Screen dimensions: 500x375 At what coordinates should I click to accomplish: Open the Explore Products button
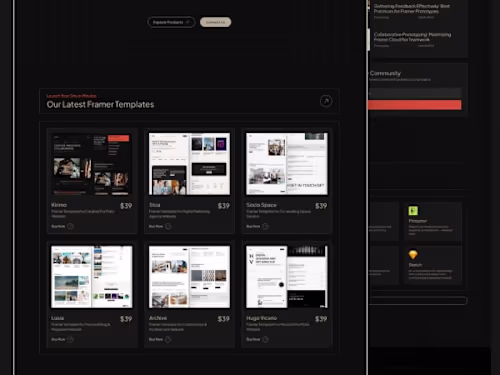tap(171, 22)
